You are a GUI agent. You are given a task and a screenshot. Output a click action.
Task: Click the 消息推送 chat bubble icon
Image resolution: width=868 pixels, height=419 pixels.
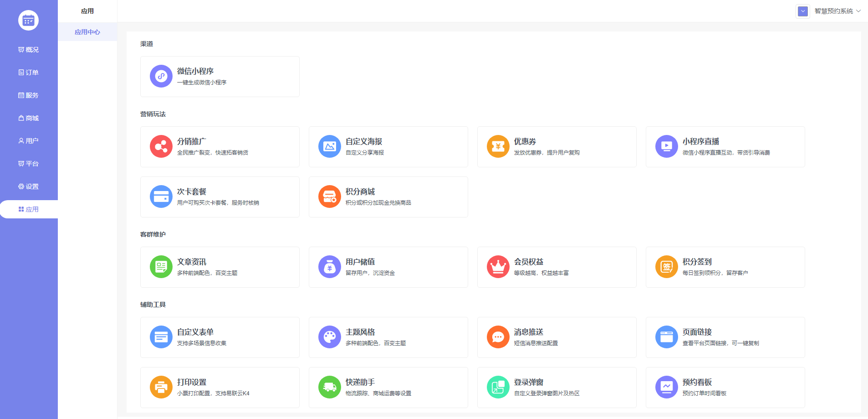498,337
